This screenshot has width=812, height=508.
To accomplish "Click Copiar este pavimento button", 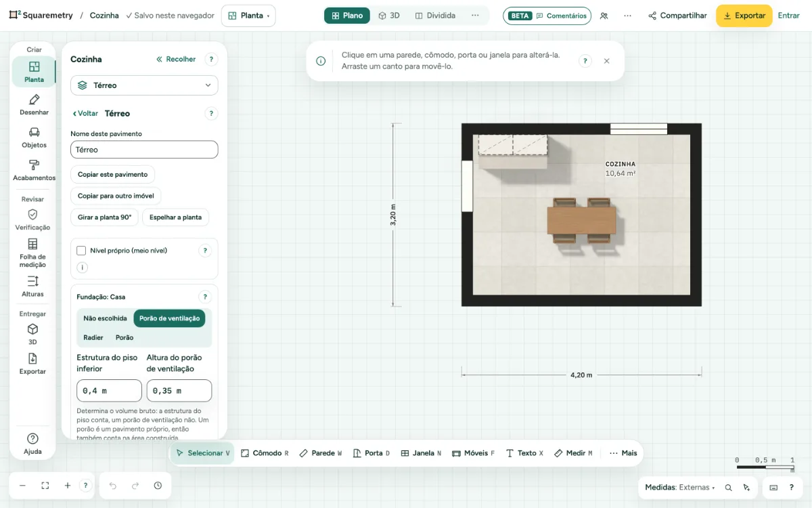I will coord(112,174).
